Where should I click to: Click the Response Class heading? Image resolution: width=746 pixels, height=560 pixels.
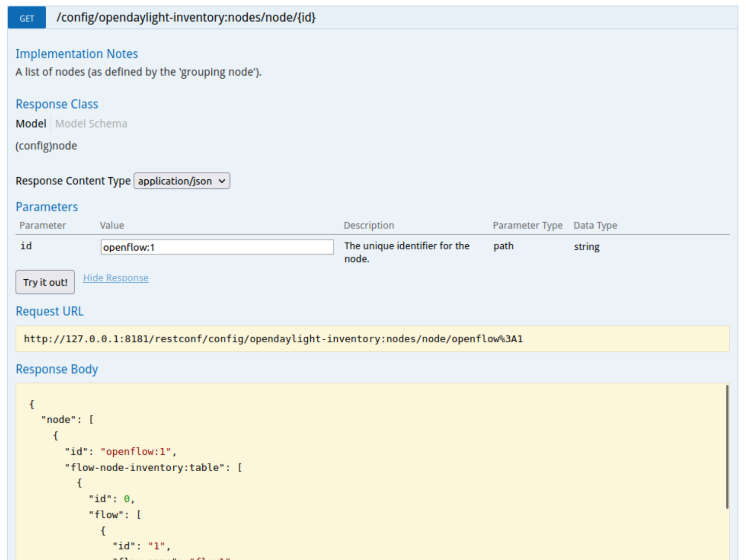click(57, 104)
